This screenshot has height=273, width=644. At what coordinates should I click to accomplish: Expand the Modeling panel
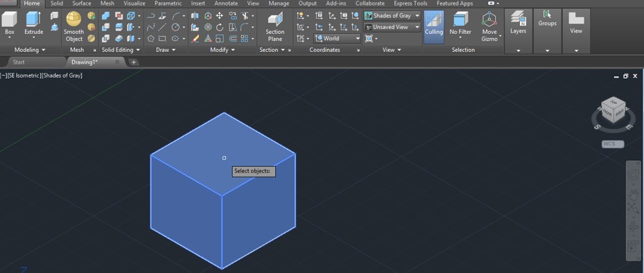pyautogui.click(x=30, y=50)
